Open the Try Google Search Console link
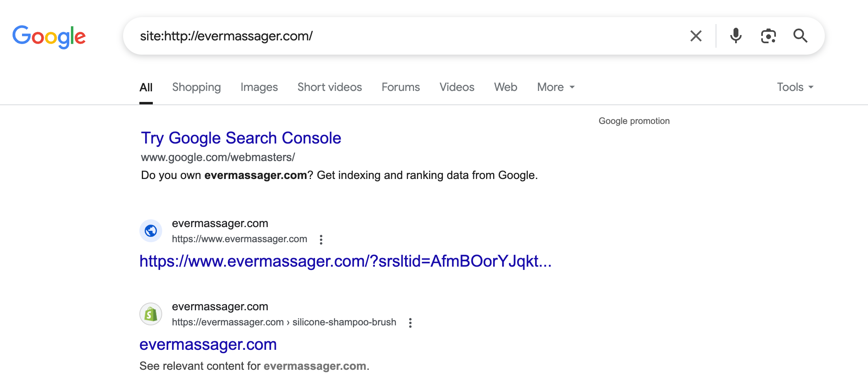 [241, 138]
